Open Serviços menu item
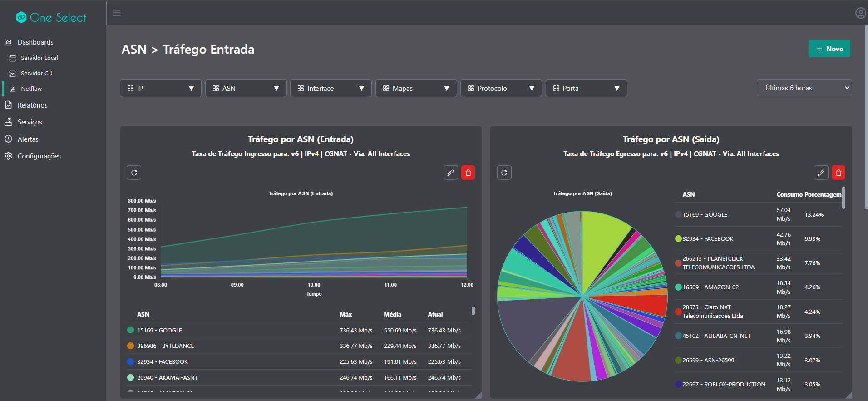The image size is (868, 401). coord(30,122)
